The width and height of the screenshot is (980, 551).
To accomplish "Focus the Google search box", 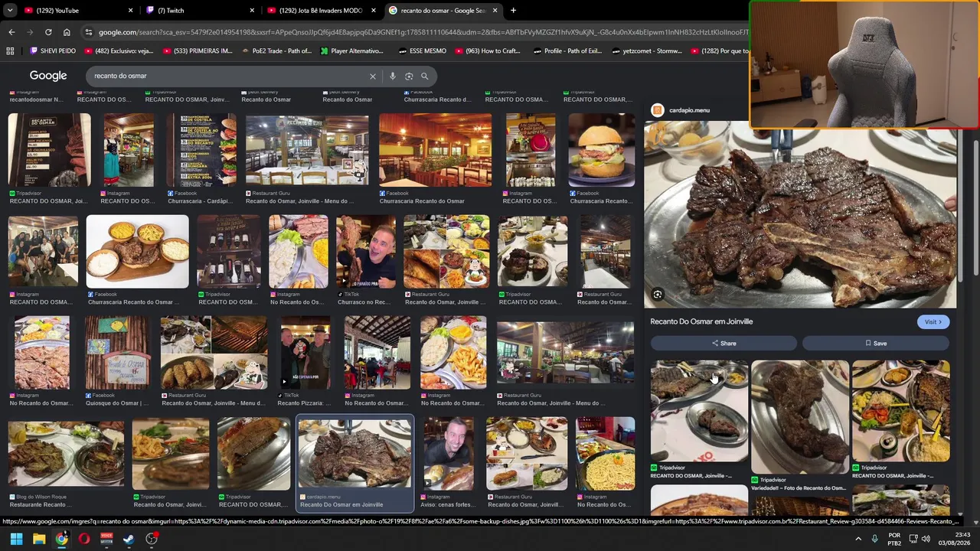I will tap(230, 76).
